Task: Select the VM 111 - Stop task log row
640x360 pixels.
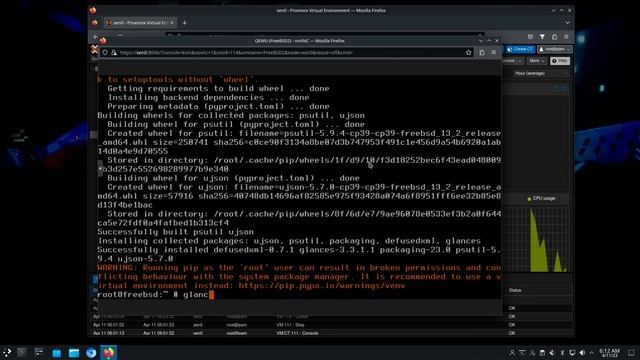Action: [331, 325]
